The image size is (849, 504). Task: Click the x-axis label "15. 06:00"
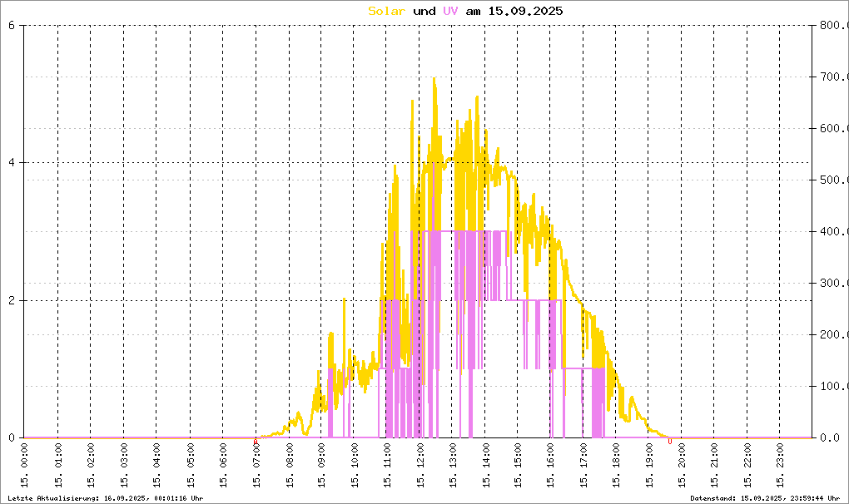click(222, 466)
